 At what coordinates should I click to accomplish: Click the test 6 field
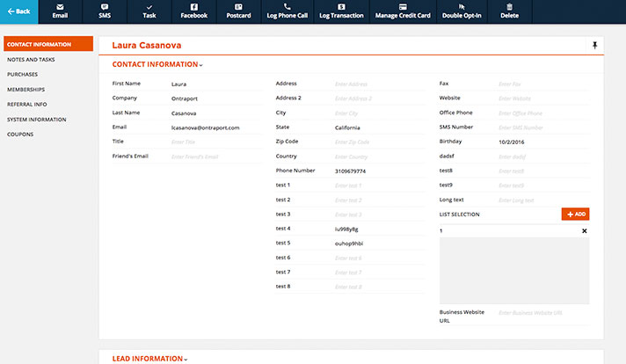[x=380, y=258]
